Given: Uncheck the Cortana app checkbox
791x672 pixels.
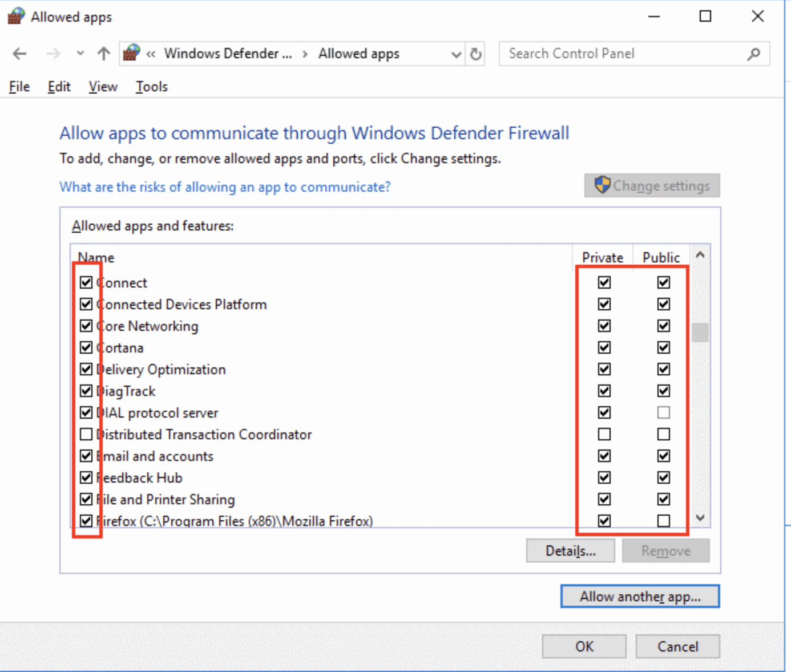Looking at the screenshot, I should (x=86, y=347).
